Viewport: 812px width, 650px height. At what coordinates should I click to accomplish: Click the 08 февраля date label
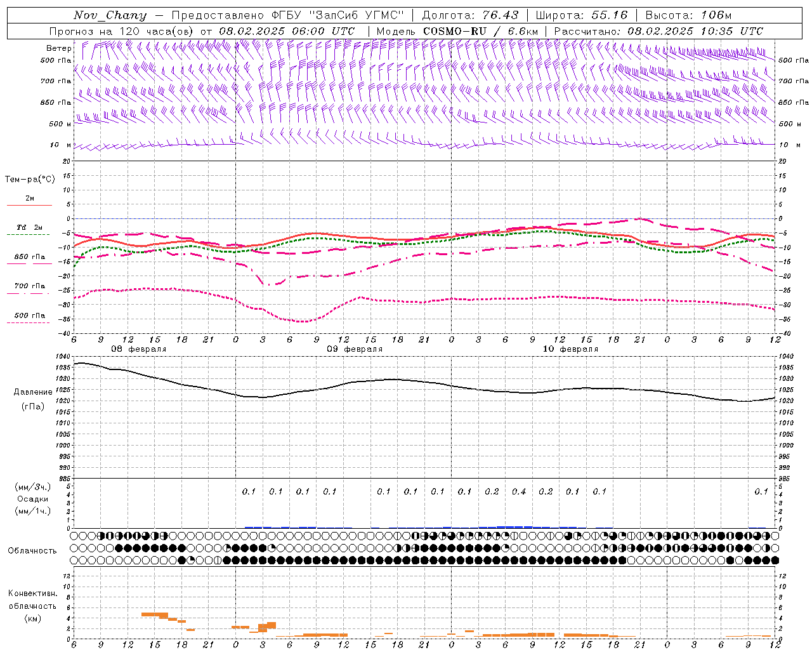(139, 349)
